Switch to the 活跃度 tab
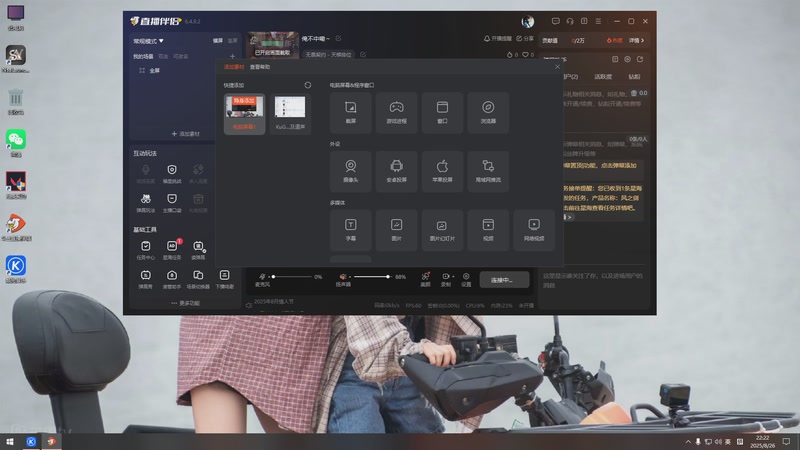The image size is (800, 450). click(603, 77)
